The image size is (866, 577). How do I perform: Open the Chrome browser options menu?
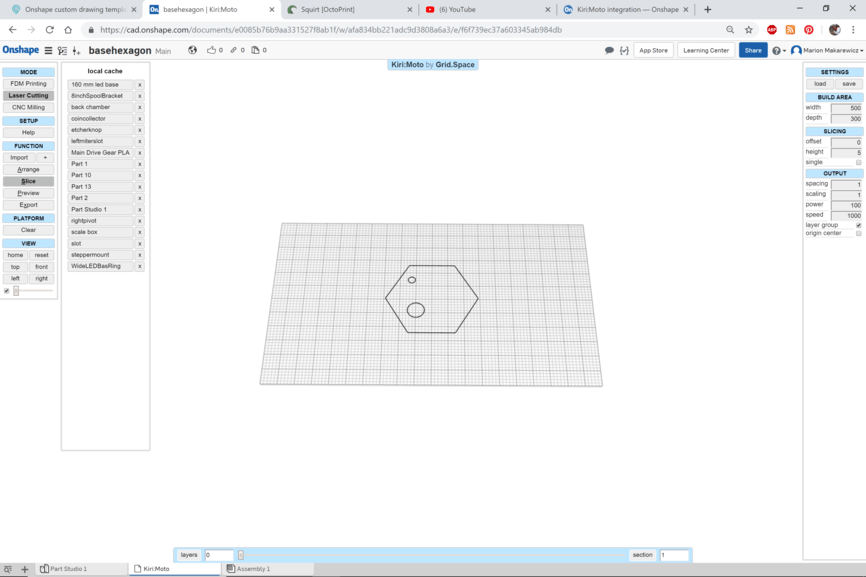(853, 30)
